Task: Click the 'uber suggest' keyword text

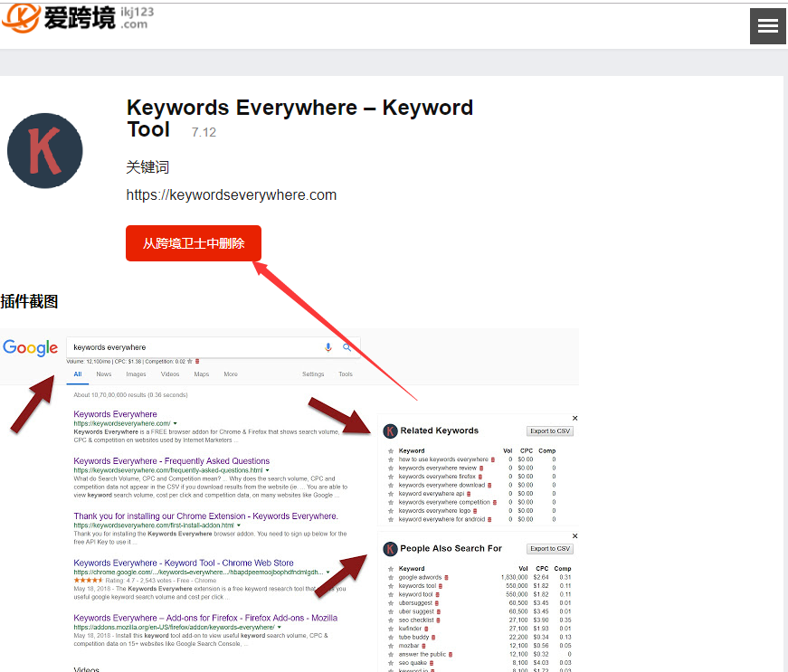Action: tap(416, 611)
